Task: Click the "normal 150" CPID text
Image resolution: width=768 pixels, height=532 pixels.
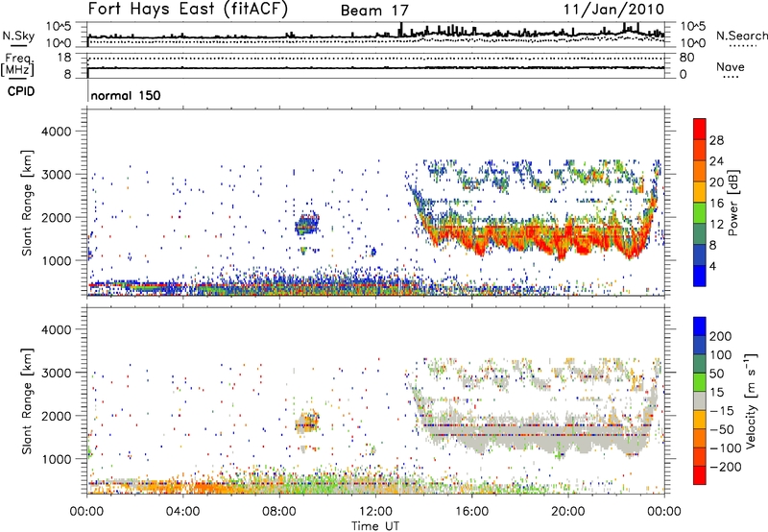Action: click(126, 95)
